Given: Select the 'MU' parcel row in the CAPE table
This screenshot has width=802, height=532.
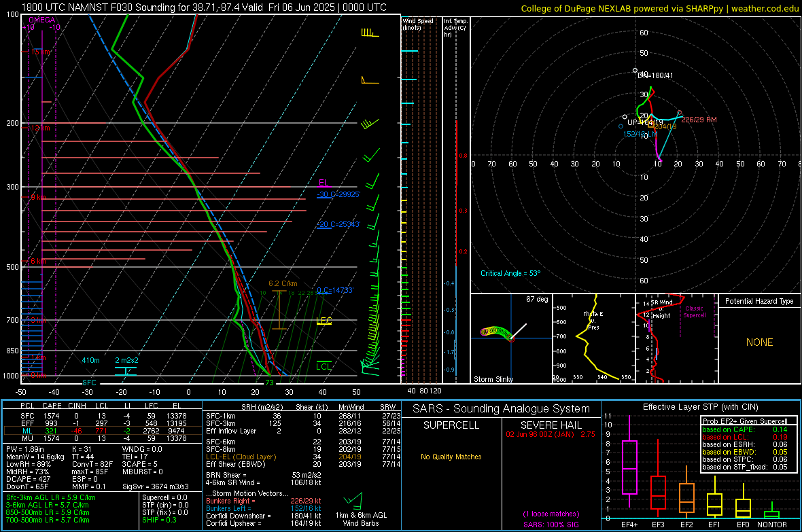Looking at the screenshot, I should pyautogui.click(x=103, y=438).
